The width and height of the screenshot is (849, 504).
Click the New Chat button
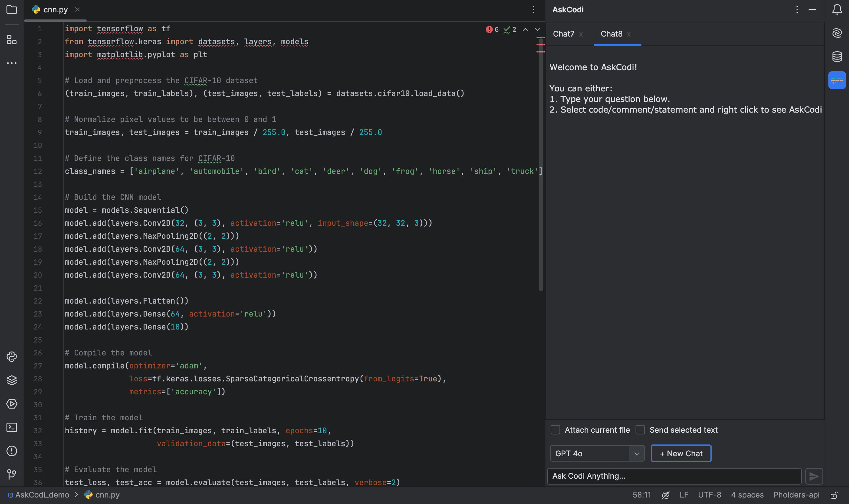tap(681, 453)
